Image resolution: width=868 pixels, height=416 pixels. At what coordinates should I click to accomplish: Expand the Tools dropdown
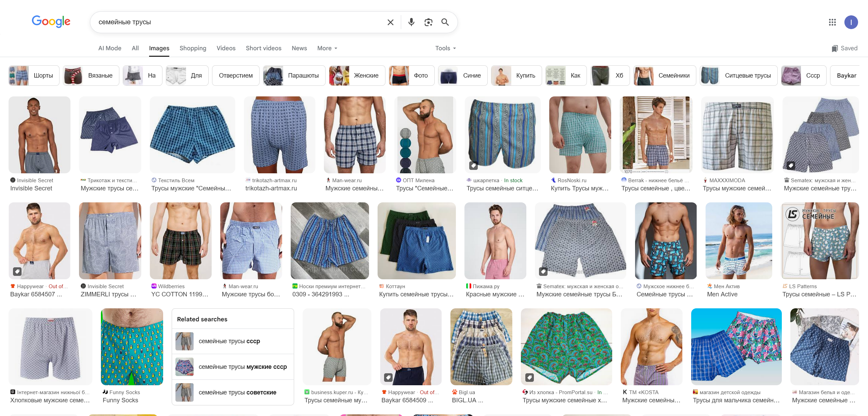click(x=446, y=48)
